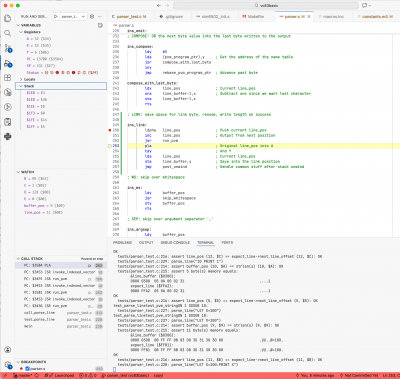Select the TERMINAL panel tab

point(206,243)
